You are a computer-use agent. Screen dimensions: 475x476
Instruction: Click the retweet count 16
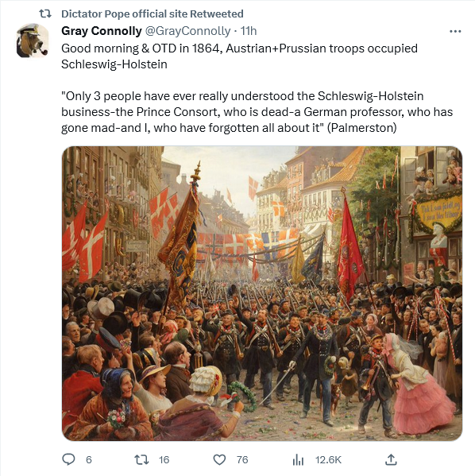pos(164,459)
